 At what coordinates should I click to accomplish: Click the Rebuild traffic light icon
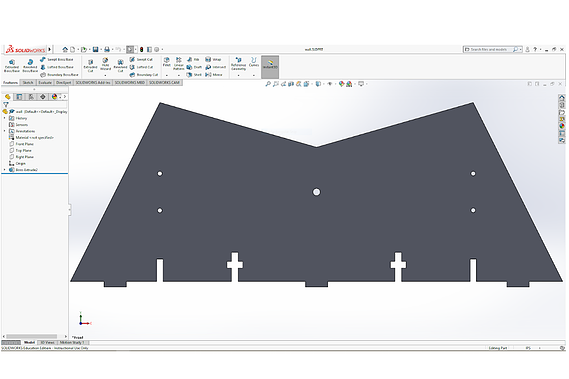[142, 49]
